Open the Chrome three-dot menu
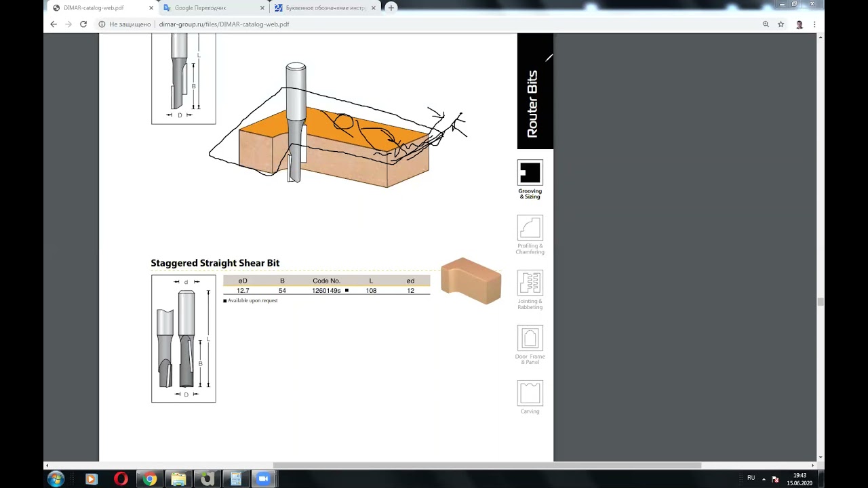The image size is (868, 488). click(x=814, y=24)
